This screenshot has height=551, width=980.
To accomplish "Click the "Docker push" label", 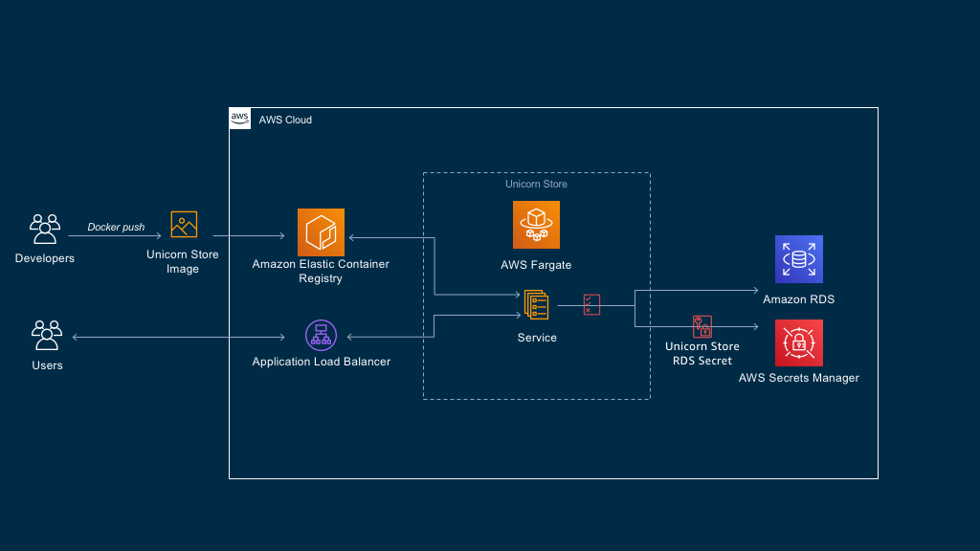I will click(x=116, y=227).
